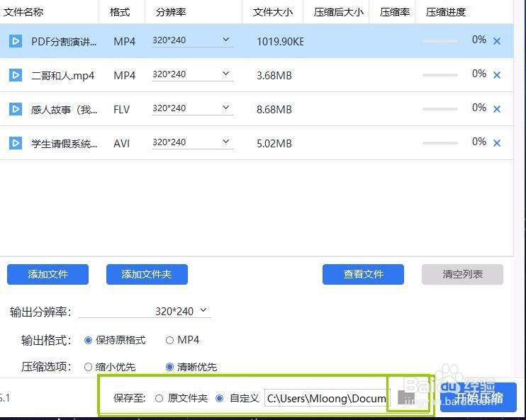Click the 格式 column header

point(120,12)
